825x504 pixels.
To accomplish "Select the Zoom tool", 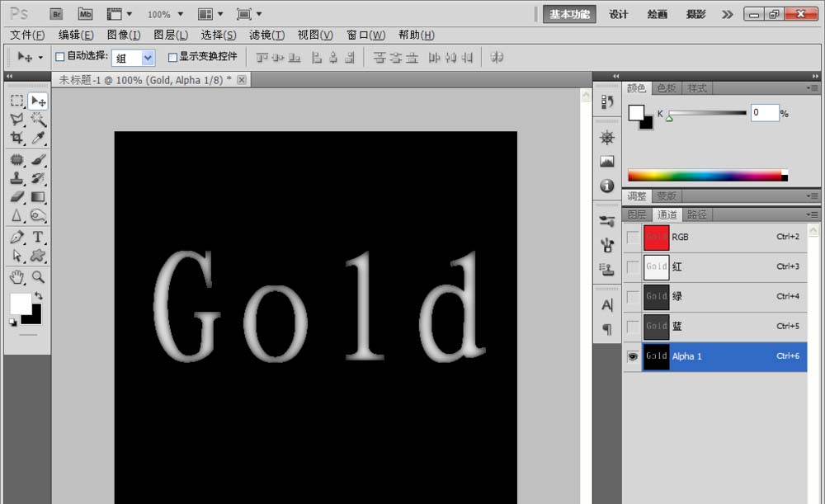I will pos(38,276).
